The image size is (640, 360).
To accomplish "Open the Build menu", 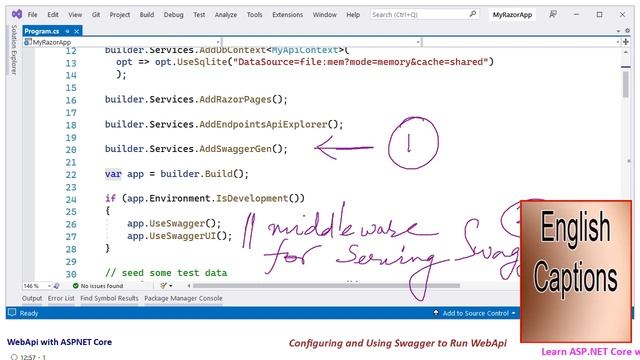I will click(x=147, y=15).
